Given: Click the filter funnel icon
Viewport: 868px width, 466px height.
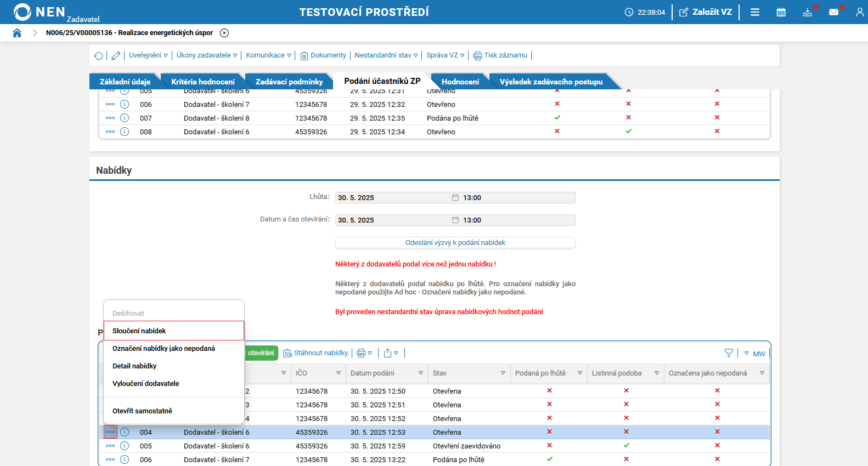Looking at the screenshot, I should click(x=729, y=354).
